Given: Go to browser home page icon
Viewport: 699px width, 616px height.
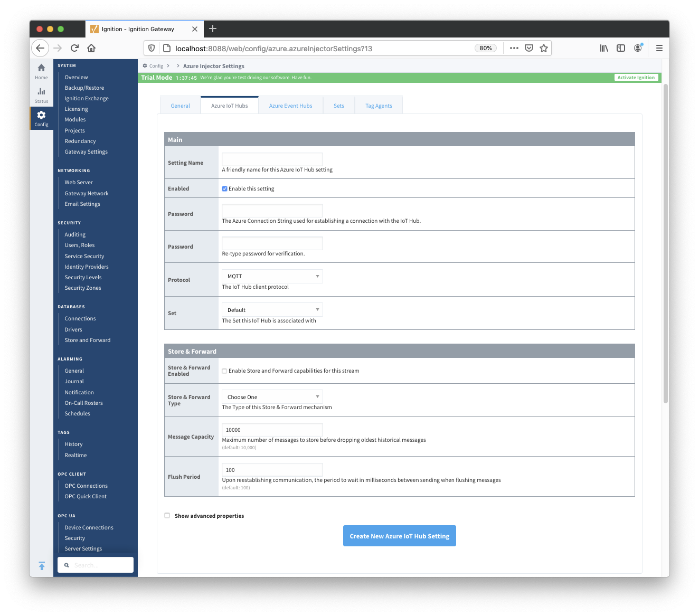Looking at the screenshot, I should [x=91, y=48].
